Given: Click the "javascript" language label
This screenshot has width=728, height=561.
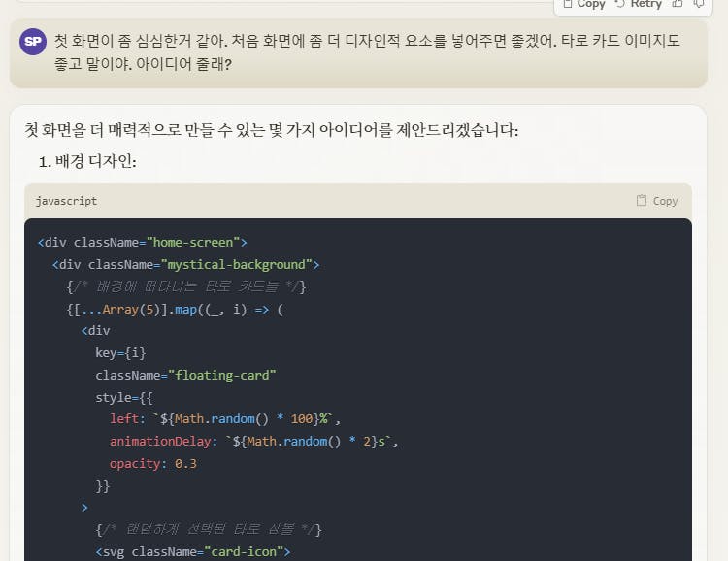Looking at the screenshot, I should 66,201.
